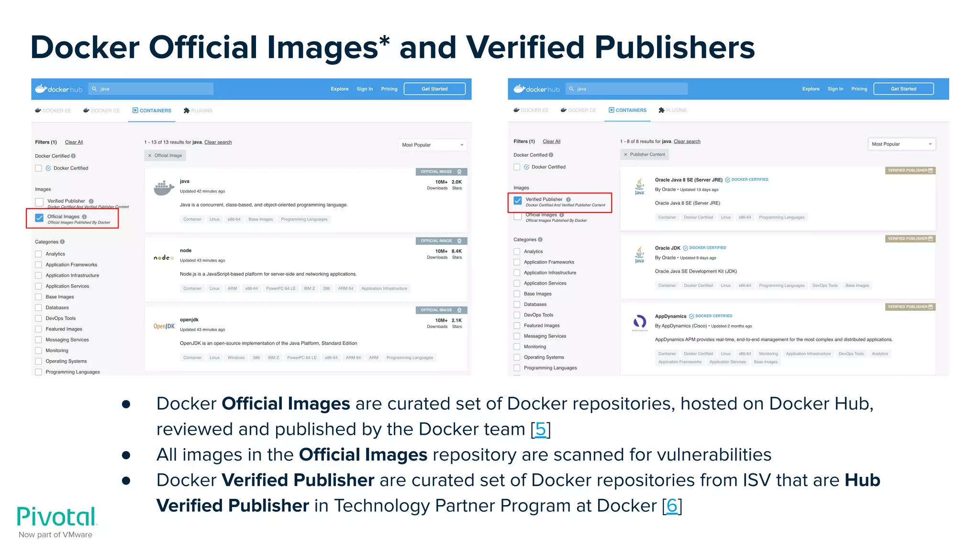This screenshot has width=980, height=551.
Task: Click Clear search link in right screenshot
Action: [687, 142]
